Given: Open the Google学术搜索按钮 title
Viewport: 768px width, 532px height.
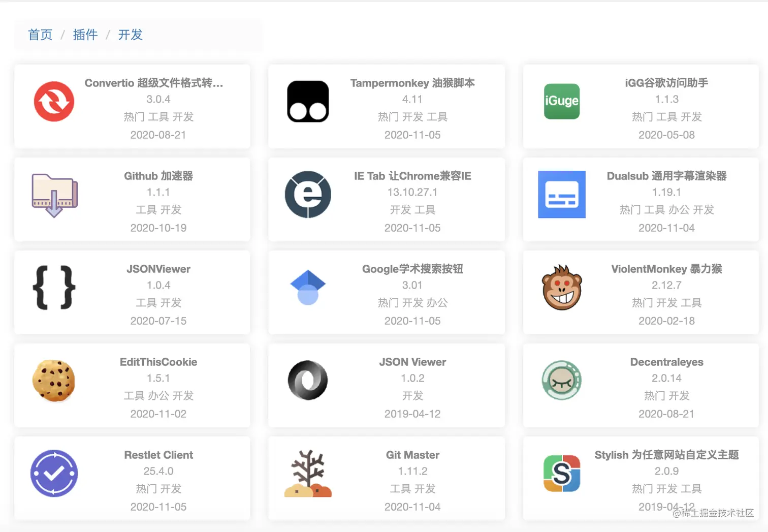Looking at the screenshot, I should coord(412,269).
